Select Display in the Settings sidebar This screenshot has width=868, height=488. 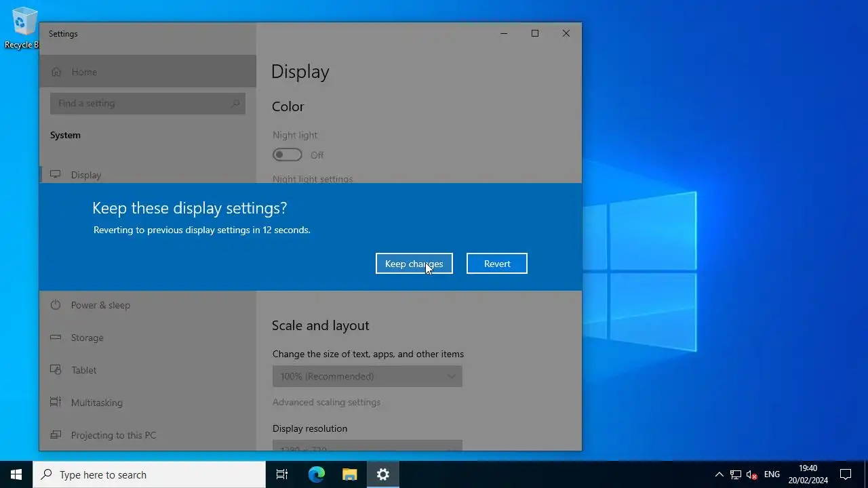pos(148,175)
